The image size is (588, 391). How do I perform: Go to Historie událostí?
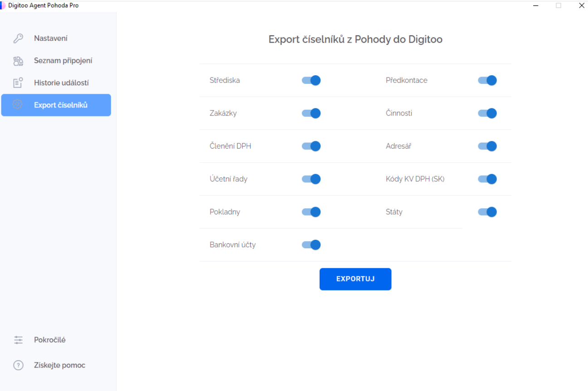pos(56,83)
